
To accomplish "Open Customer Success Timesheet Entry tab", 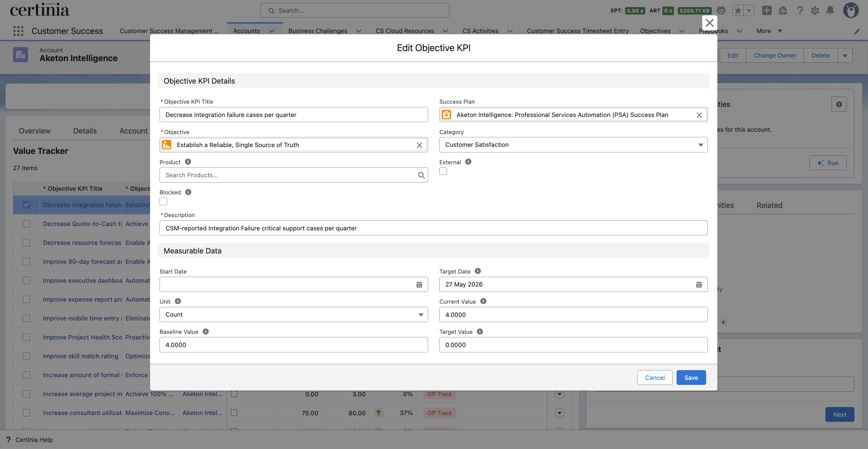I will coord(578,31).
